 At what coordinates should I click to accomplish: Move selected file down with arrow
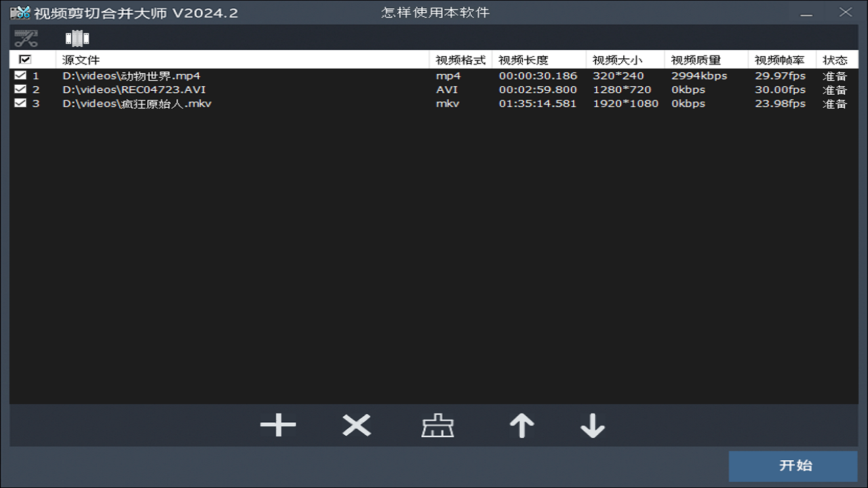point(592,426)
